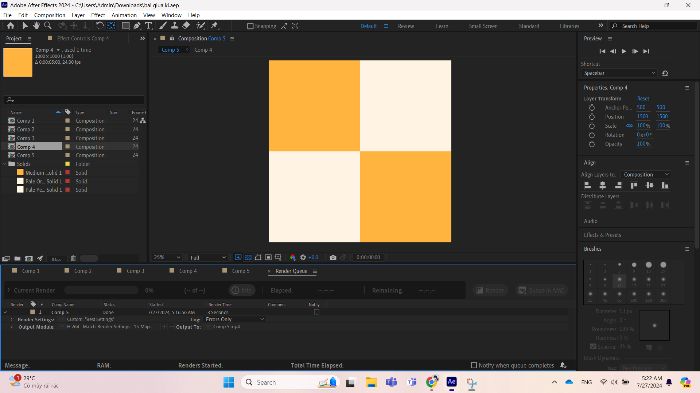Toggle the Scale stopwatch in Properties
Viewport: 700px width, 393px height.
point(592,126)
